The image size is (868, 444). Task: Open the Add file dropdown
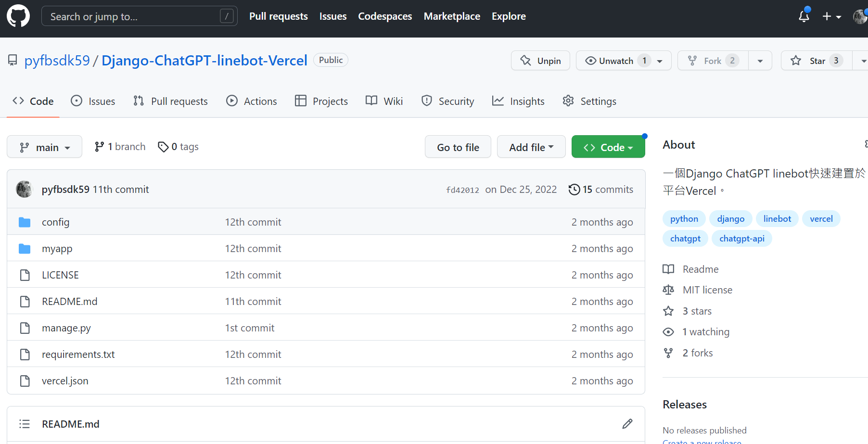point(531,147)
